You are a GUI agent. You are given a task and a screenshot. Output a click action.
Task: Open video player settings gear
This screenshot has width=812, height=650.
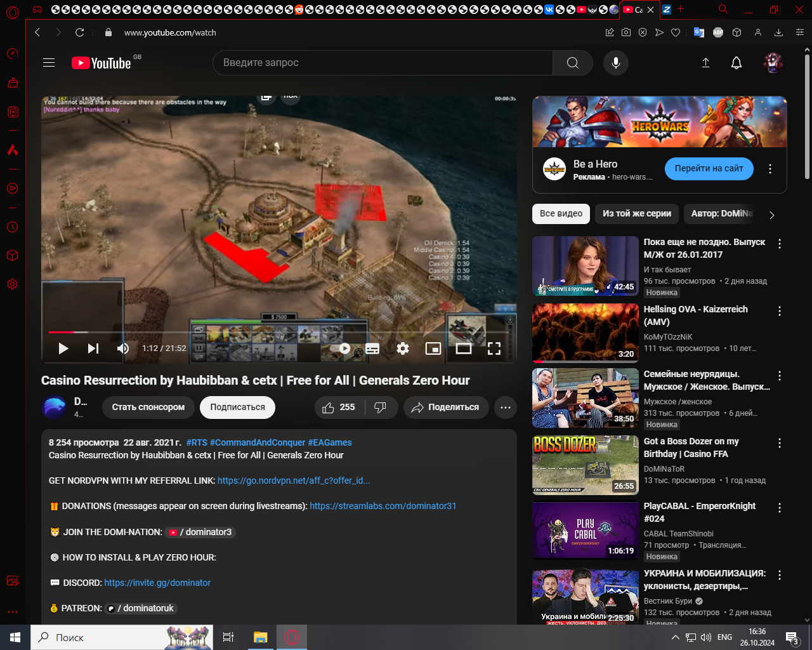click(403, 348)
